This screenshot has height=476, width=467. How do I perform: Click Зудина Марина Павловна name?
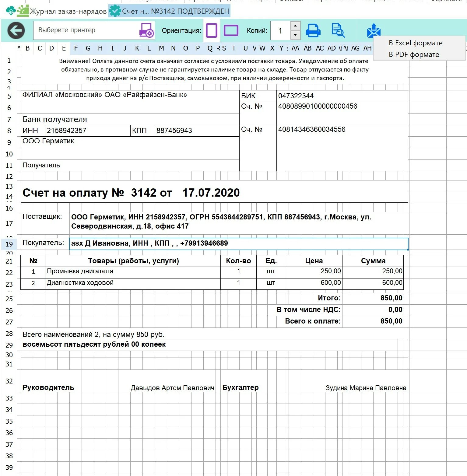tap(366, 388)
